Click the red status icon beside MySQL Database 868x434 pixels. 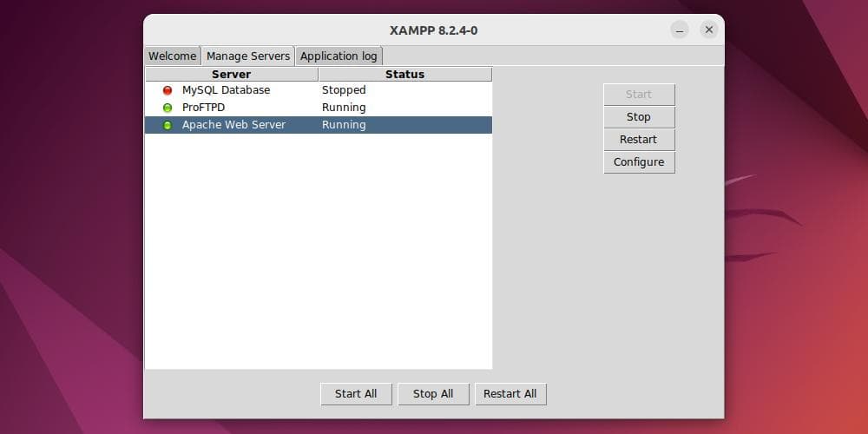168,90
